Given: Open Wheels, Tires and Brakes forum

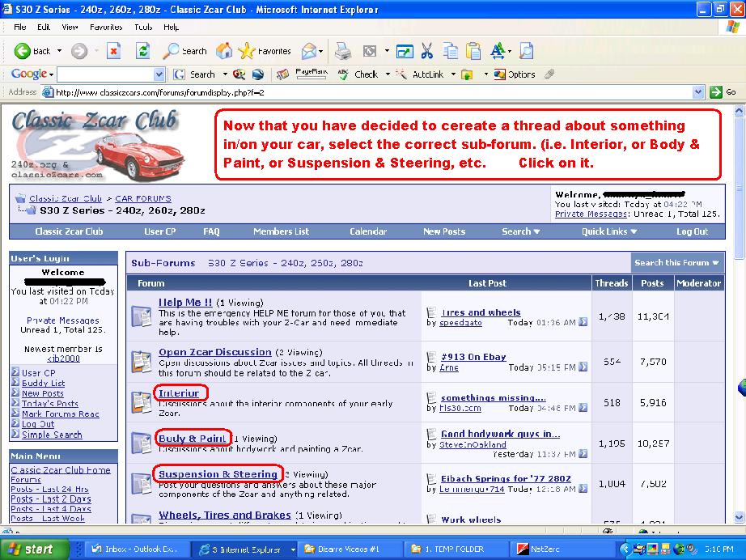Looking at the screenshot, I should pos(225,515).
